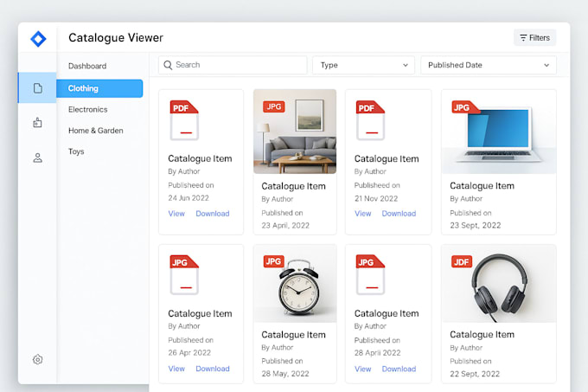Select the Electronics category
The height and width of the screenshot is (392, 588).
click(x=87, y=110)
